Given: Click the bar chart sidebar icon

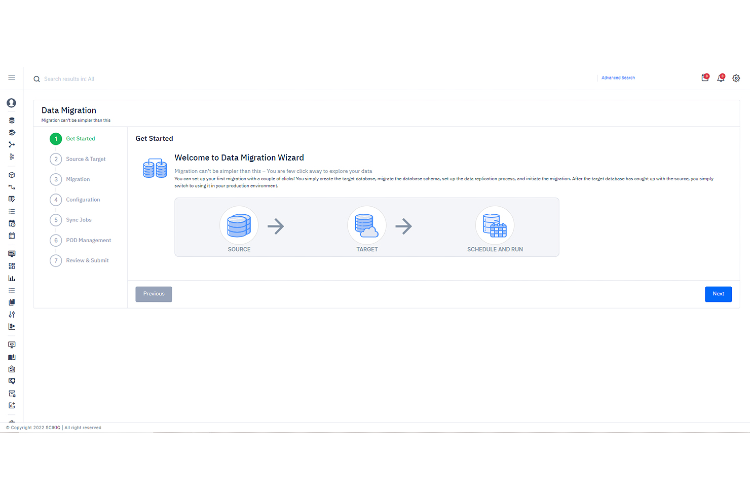Looking at the screenshot, I should coord(12,278).
